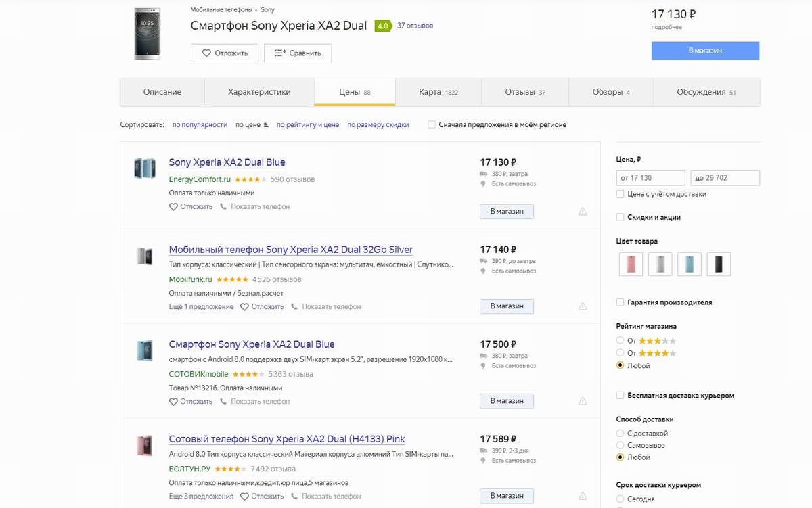
Task: Select 'Самовывоз' delivery method radio
Action: click(x=621, y=445)
